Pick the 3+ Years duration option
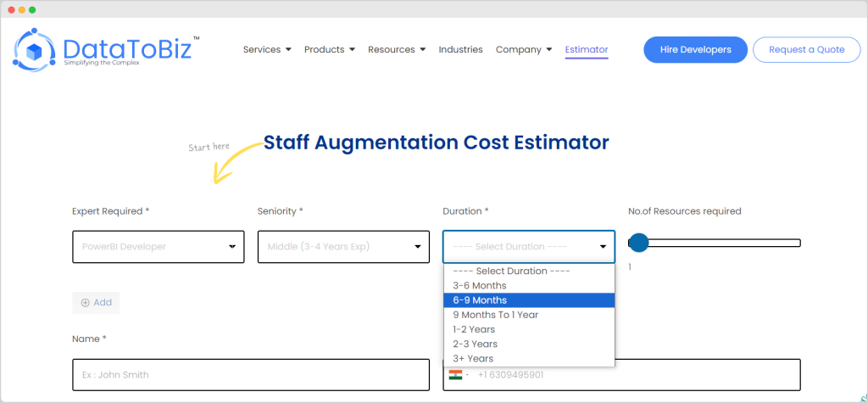Image resolution: width=868 pixels, height=403 pixels. [x=473, y=359]
